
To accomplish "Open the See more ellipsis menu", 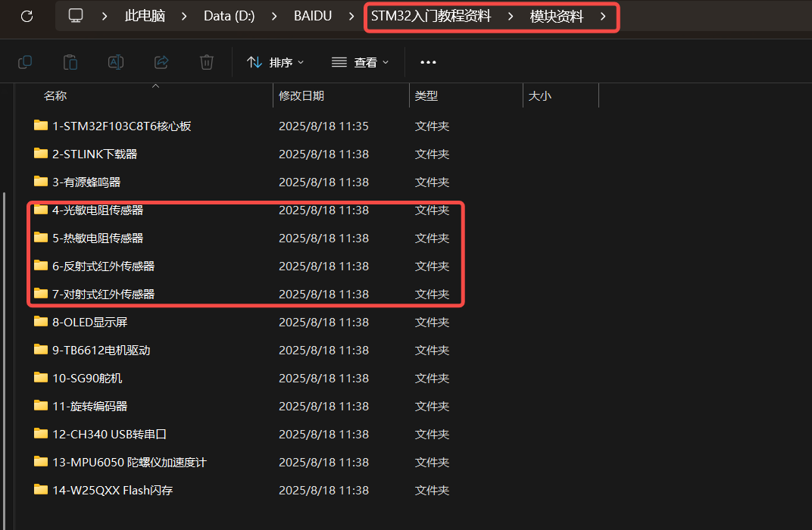I will point(428,62).
